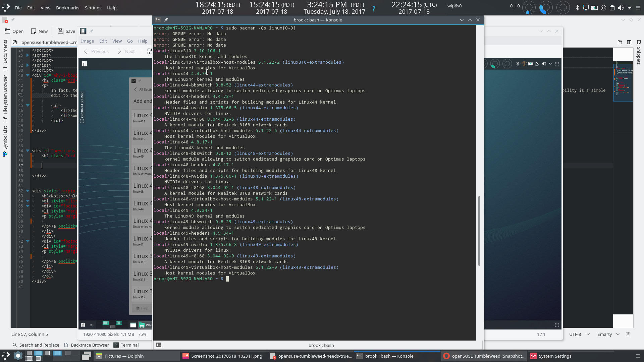The width and height of the screenshot is (644, 362).
Task: Go to Next image in viewer
Action: click(x=126, y=51)
